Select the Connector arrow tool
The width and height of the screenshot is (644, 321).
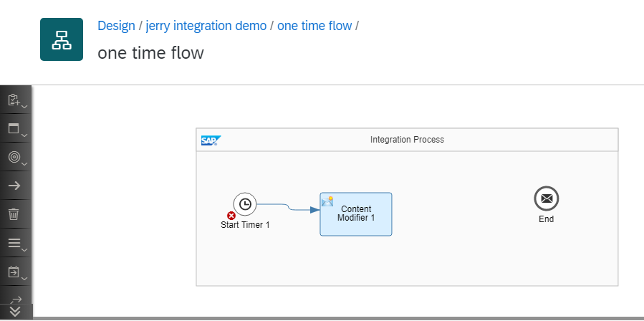tap(14, 186)
